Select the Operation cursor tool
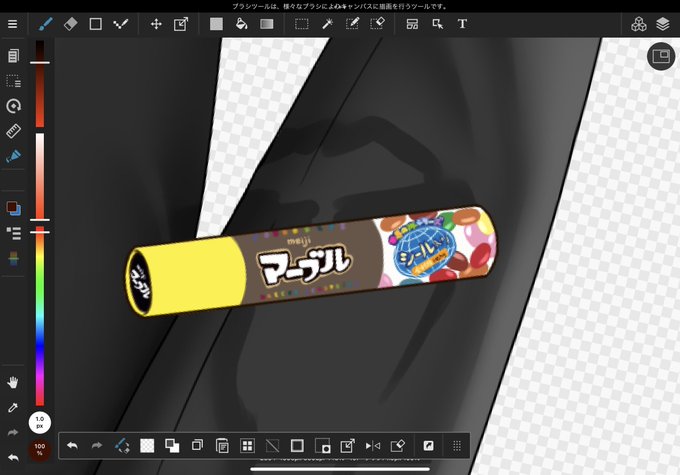The height and width of the screenshot is (475, 680). (438, 24)
